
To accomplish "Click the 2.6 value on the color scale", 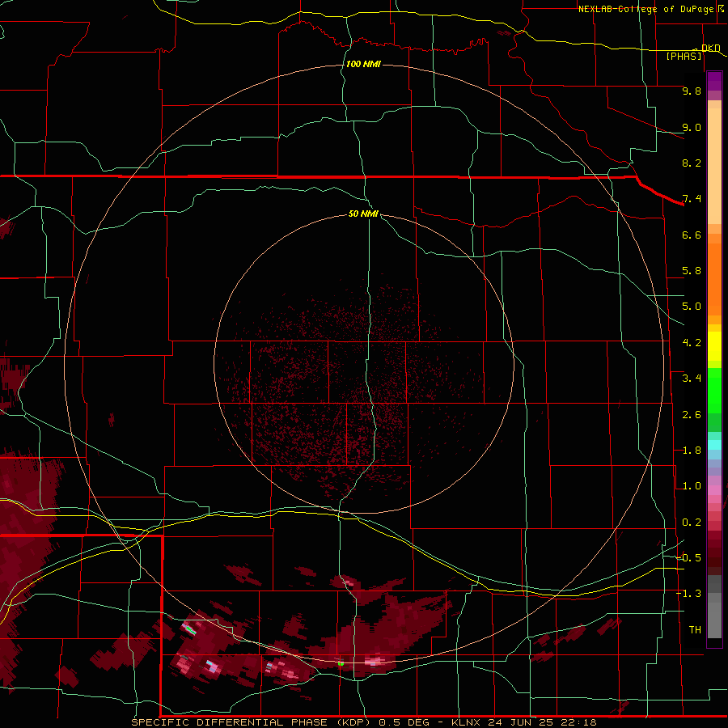I will tap(692, 415).
